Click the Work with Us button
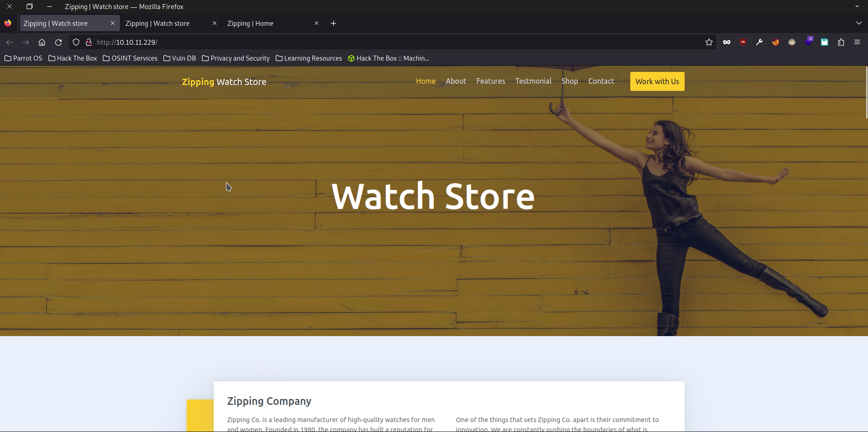Screen dimensions: 868x432 coord(657,81)
